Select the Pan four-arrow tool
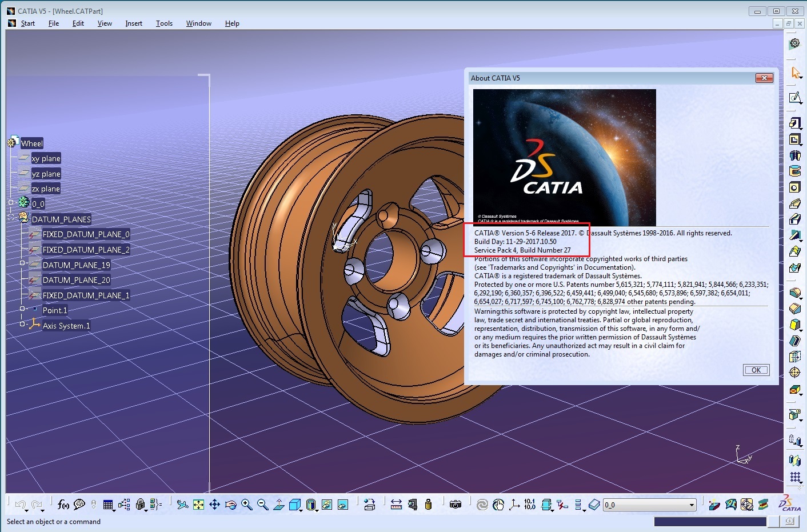The image size is (807, 532). point(214,505)
